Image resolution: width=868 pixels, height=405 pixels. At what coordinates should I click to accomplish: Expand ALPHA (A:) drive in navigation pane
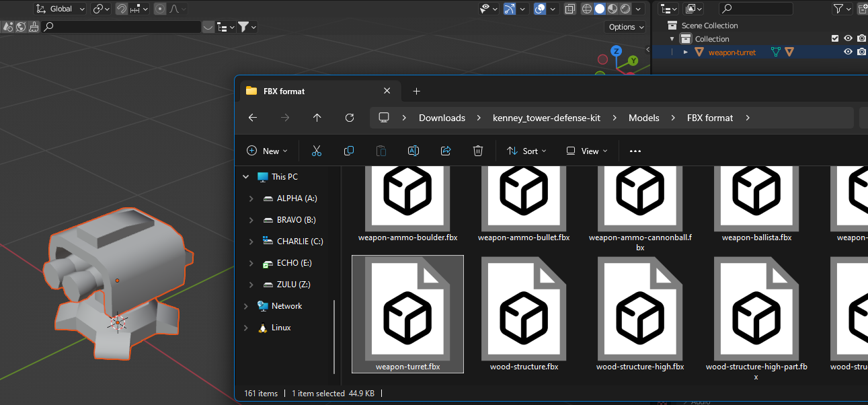pyautogui.click(x=251, y=198)
